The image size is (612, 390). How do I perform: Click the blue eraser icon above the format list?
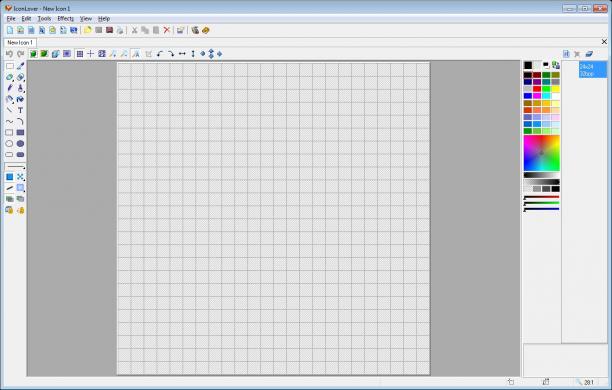[589, 54]
